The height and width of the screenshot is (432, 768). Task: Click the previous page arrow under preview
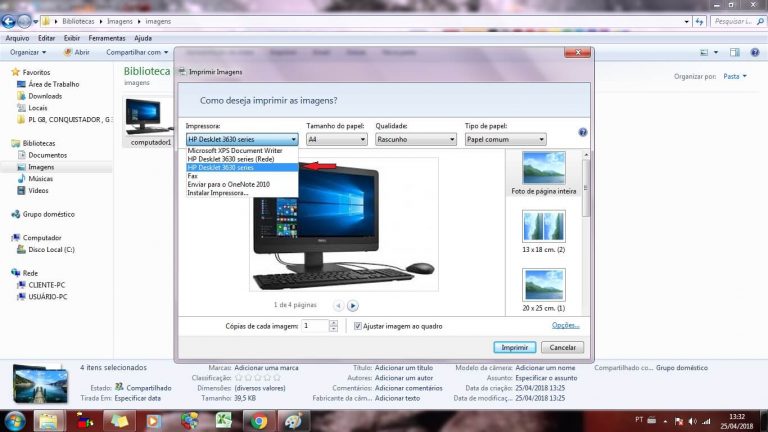(338, 305)
